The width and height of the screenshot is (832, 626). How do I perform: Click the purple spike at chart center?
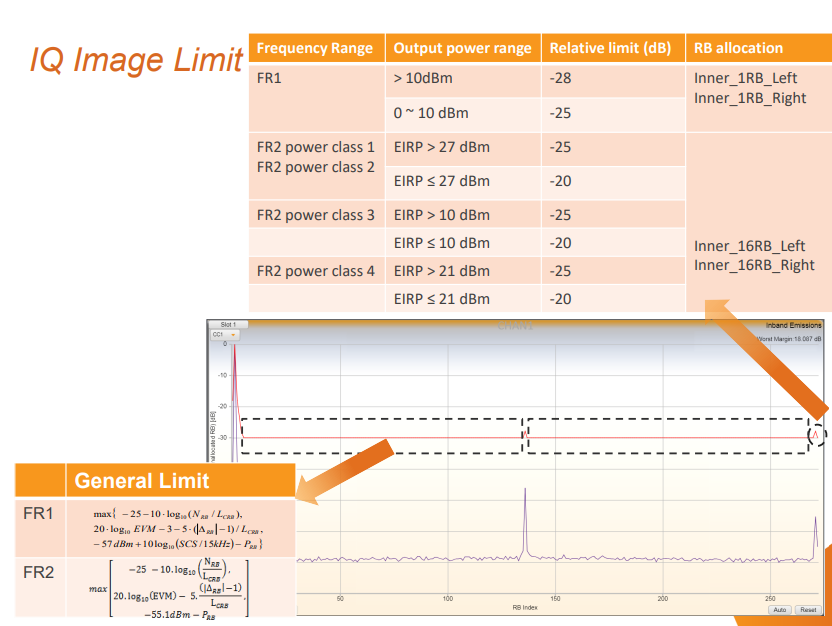click(x=525, y=520)
